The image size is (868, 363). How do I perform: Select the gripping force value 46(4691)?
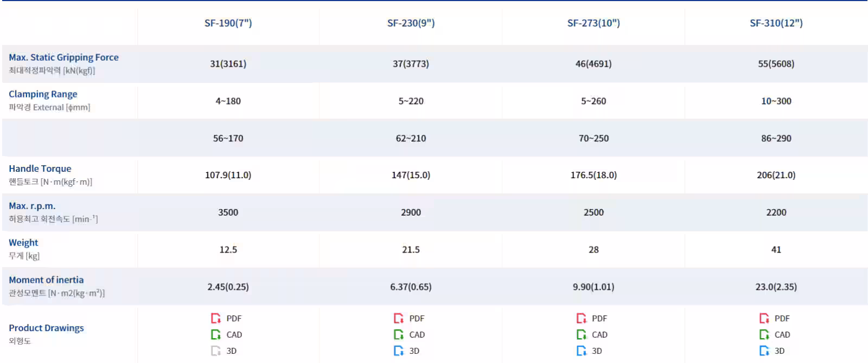pos(594,64)
